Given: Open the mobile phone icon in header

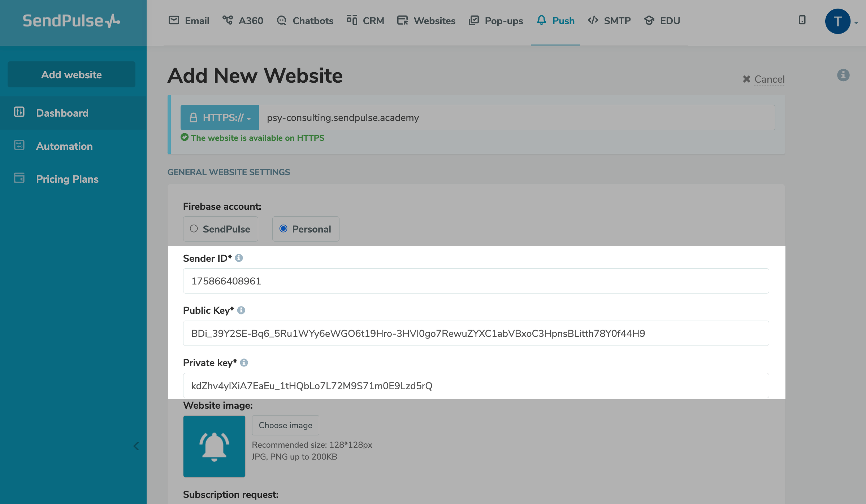Looking at the screenshot, I should 802,20.
